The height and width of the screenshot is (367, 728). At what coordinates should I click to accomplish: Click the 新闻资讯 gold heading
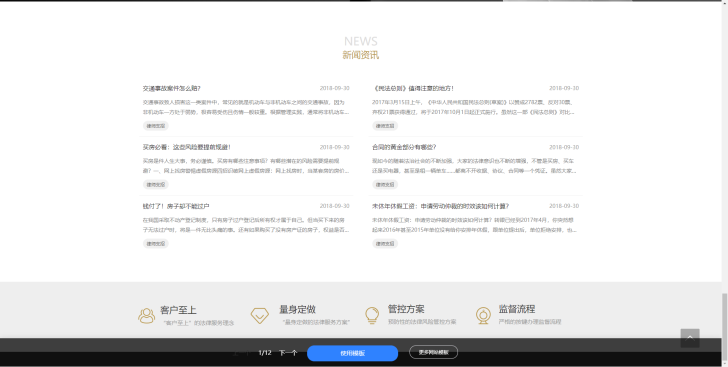pos(361,55)
